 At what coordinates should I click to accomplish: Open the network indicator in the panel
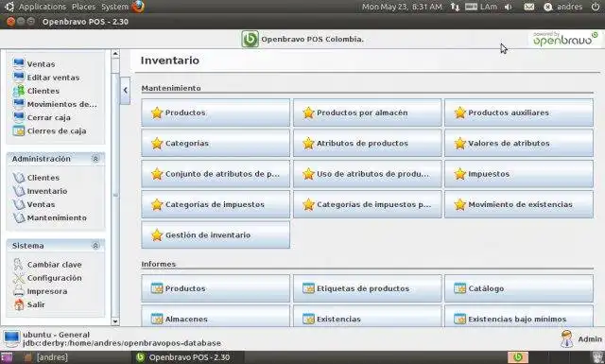[x=455, y=7]
